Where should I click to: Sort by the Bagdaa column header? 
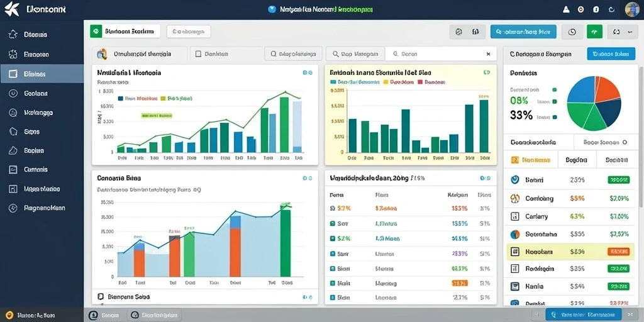tap(576, 160)
